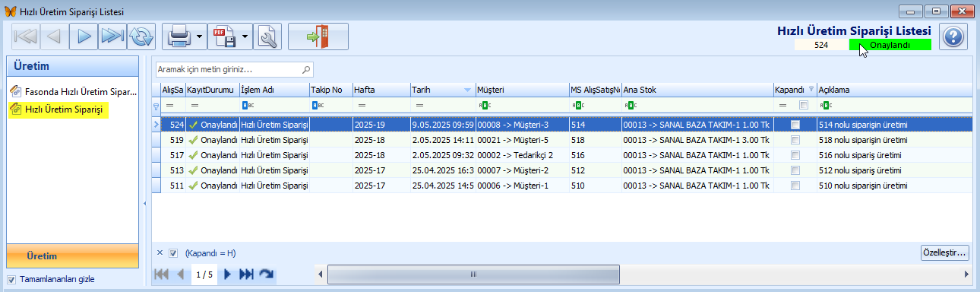This screenshot has width=980, height=292.
Task: Disable the Kapandı = H filter checkbox
Action: [173, 253]
